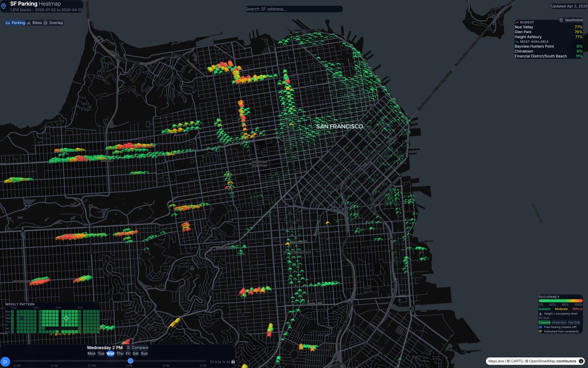Screen dimensions: 588x368
Task: Click the skip-forward icon near playback speeds
Action: click(x=212, y=362)
